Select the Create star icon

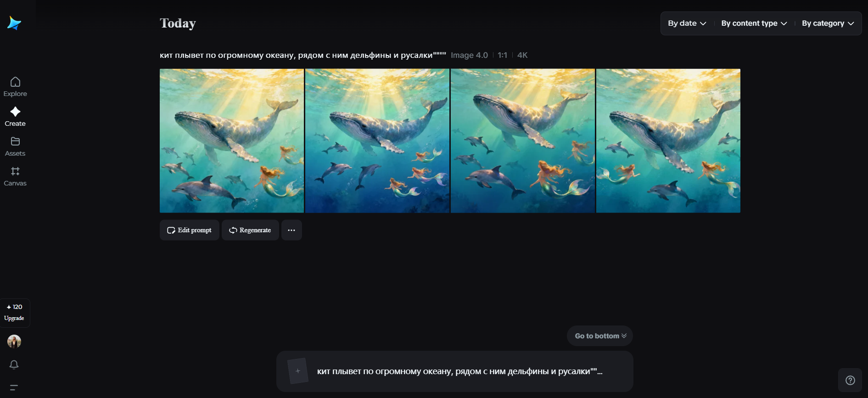[15, 112]
